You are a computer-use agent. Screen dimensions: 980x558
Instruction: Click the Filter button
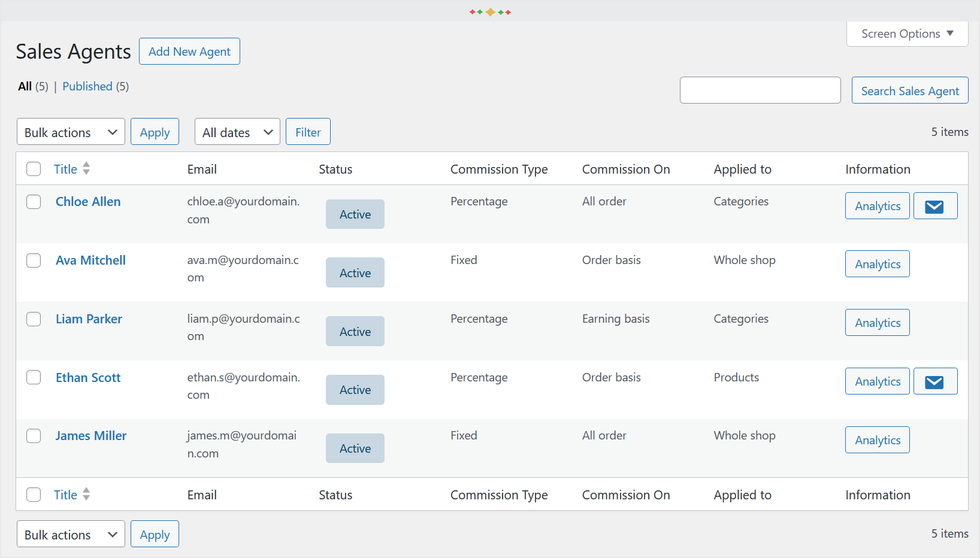point(308,132)
